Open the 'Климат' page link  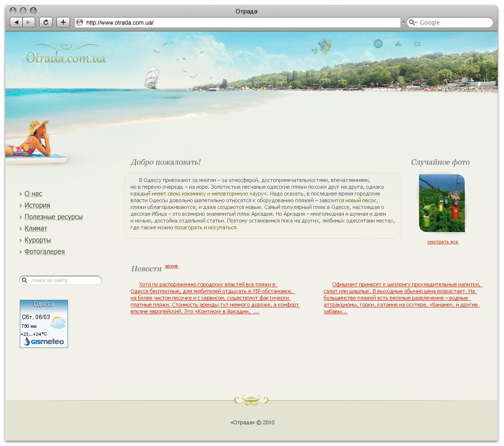click(x=36, y=228)
